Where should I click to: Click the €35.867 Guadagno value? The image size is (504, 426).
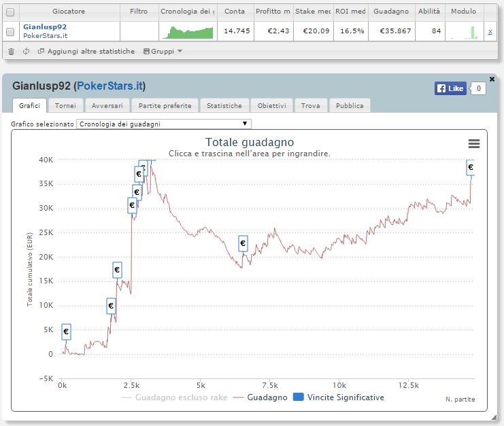395,31
